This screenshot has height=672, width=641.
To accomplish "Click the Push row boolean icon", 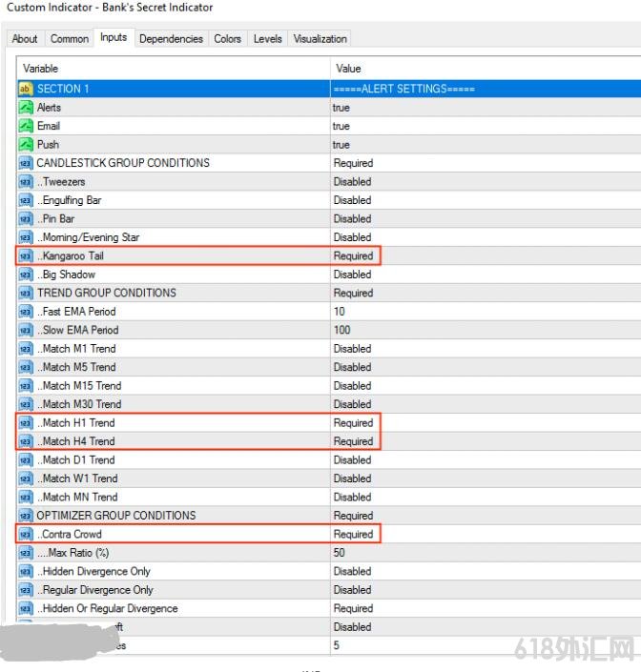I will pyautogui.click(x=26, y=145).
